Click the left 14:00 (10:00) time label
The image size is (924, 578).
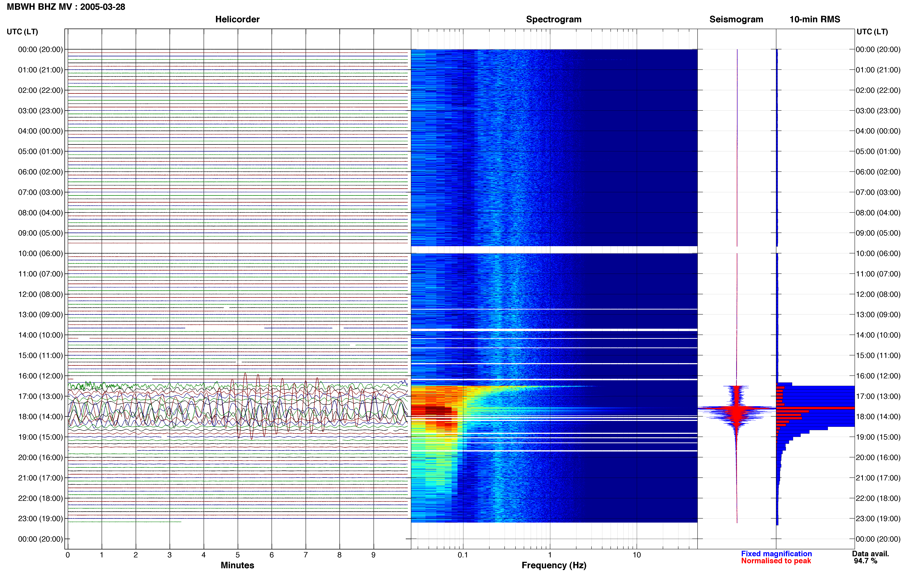pyautogui.click(x=41, y=335)
